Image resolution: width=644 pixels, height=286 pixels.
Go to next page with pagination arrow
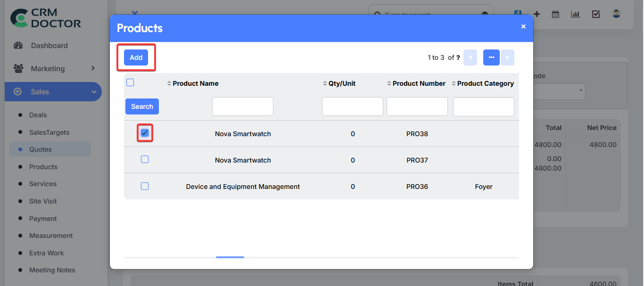click(x=507, y=57)
